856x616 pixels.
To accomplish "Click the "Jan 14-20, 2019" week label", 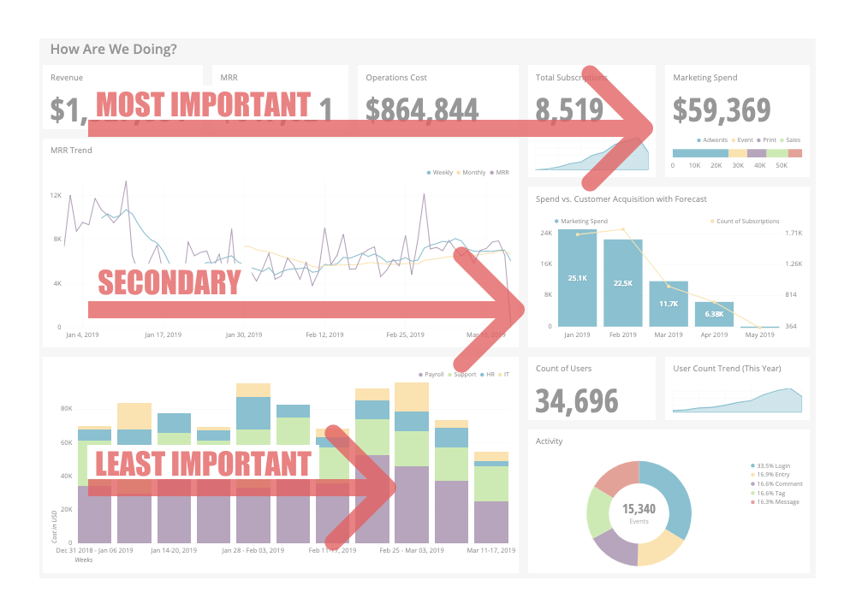I will (x=174, y=550).
